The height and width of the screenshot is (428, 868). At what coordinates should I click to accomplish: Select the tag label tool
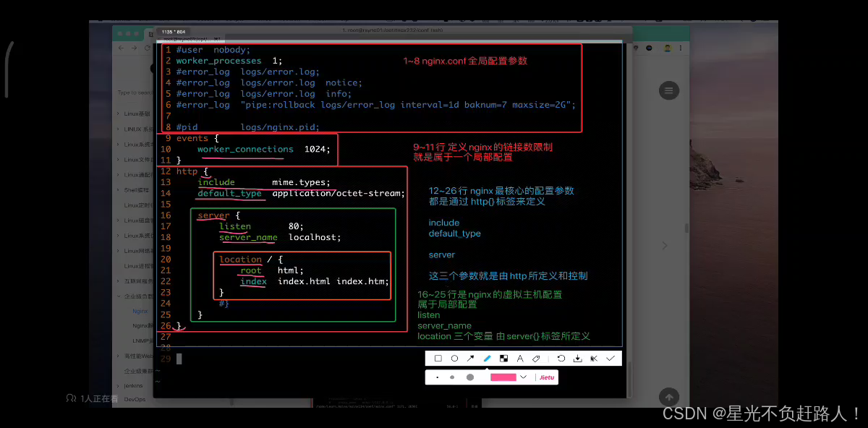coord(536,358)
